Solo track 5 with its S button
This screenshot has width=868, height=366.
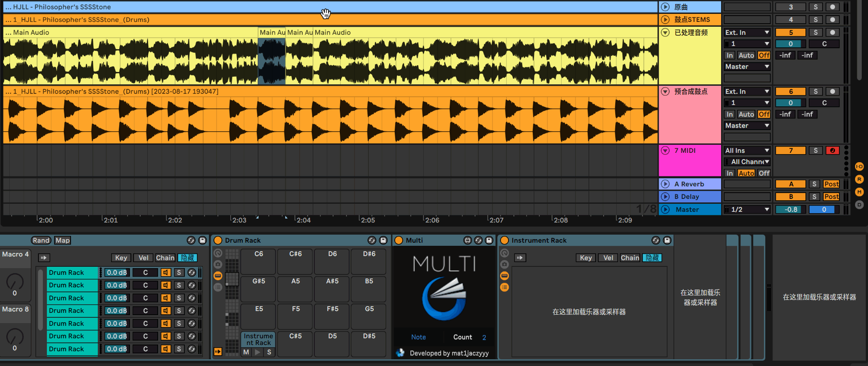tap(815, 33)
